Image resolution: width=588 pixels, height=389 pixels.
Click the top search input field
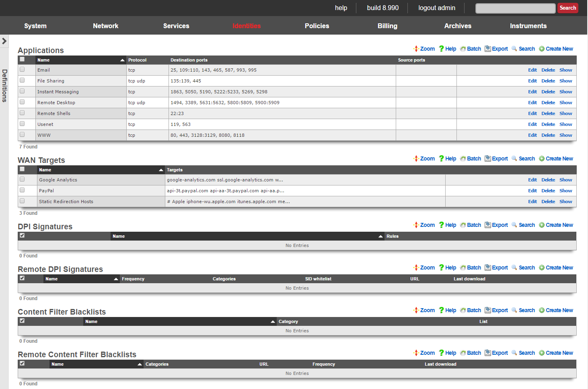[515, 8]
